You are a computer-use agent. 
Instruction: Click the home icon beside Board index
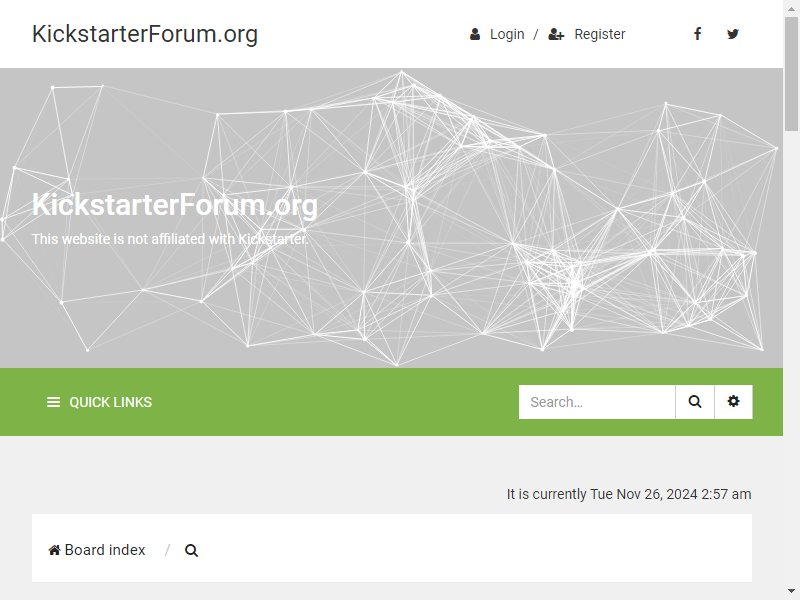pos(54,550)
